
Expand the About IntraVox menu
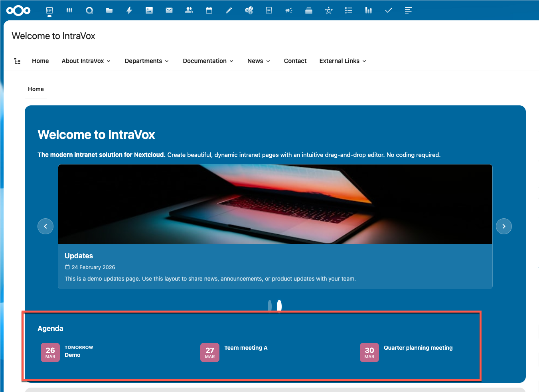point(86,61)
